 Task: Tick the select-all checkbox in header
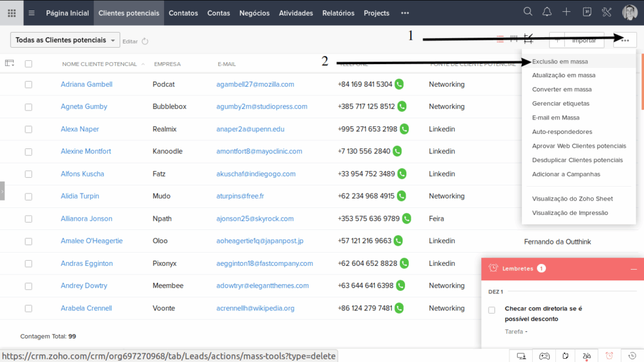coord(28,64)
